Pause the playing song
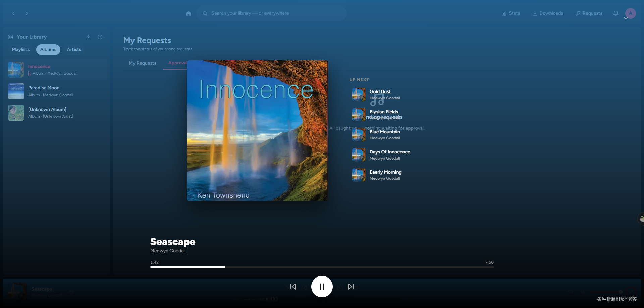Viewport: 644px width, 308px height. click(x=322, y=287)
